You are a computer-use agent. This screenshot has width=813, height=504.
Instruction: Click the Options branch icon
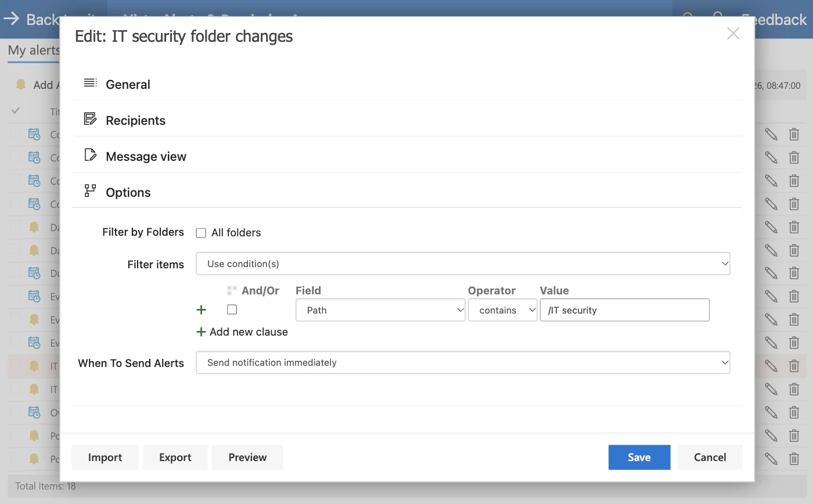90,191
